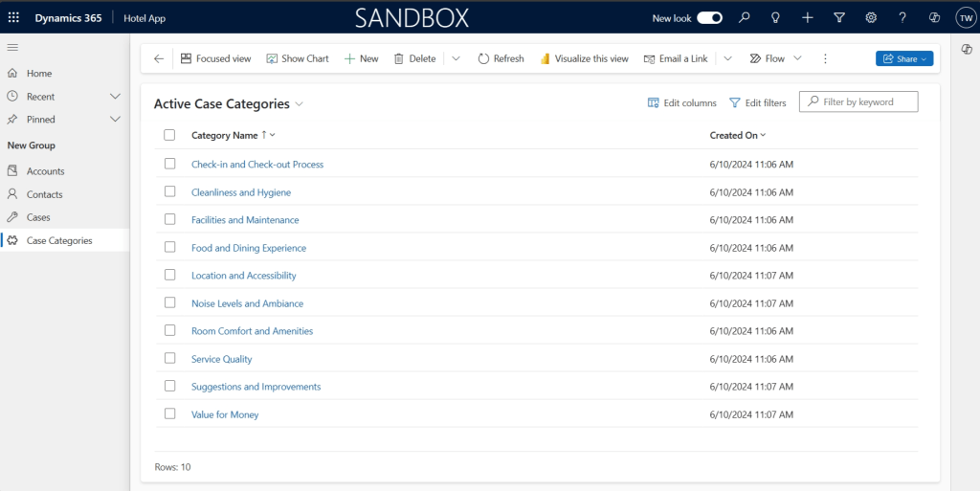The image size is (980, 491).
Task: Check the Food and Dining Experience checkbox
Action: tap(170, 247)
